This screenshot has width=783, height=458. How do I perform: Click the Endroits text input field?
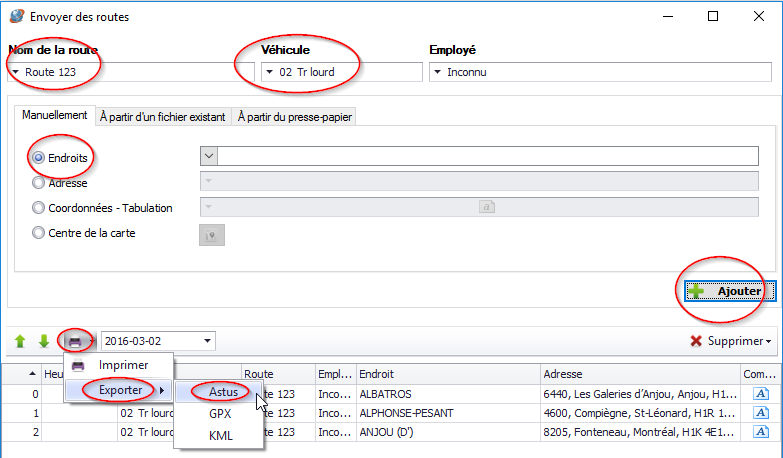pyautogui.click(x=488, y=156)
